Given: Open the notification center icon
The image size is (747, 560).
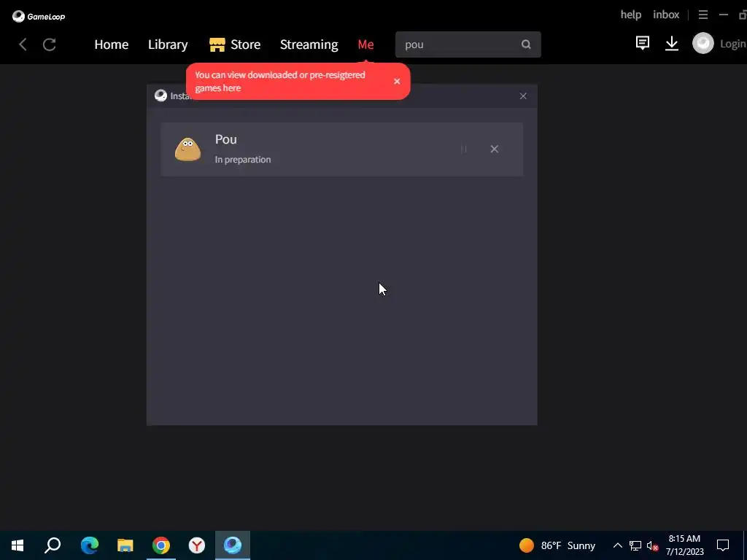Looking at the screenshot, I should [x=723, y=545].
